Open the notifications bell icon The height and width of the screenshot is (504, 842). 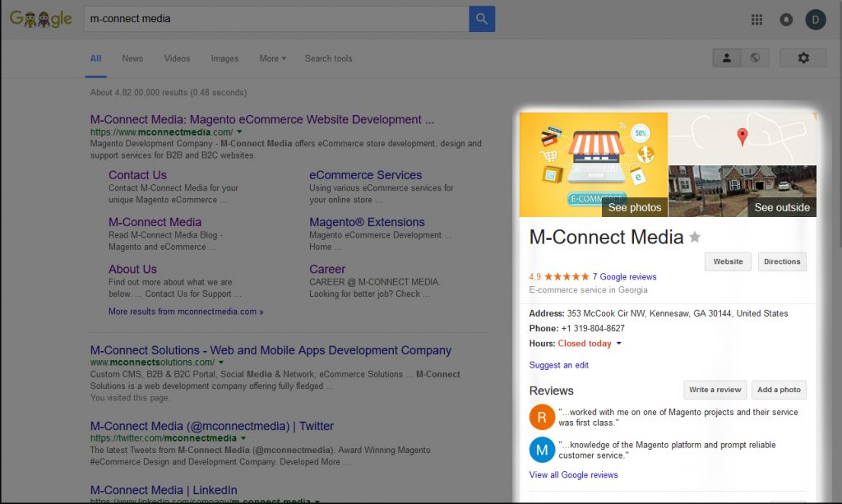[x=786, y=20]
